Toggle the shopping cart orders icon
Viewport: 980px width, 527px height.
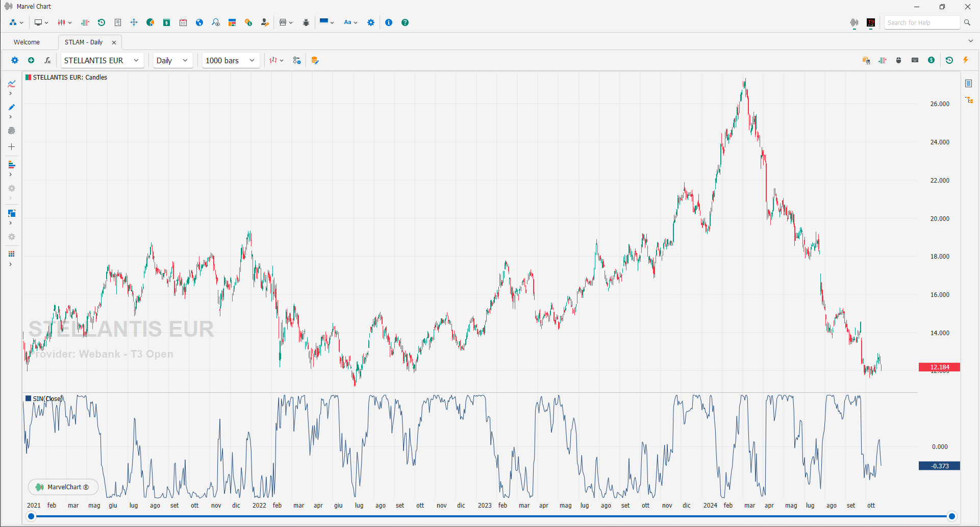point(866,60)
